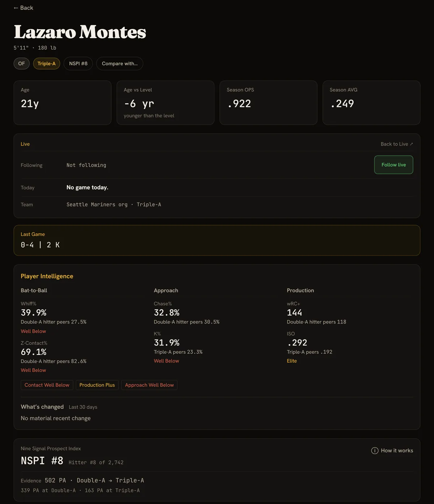
Task: Click the No material recent change text
Action: (x=56, y=418)
